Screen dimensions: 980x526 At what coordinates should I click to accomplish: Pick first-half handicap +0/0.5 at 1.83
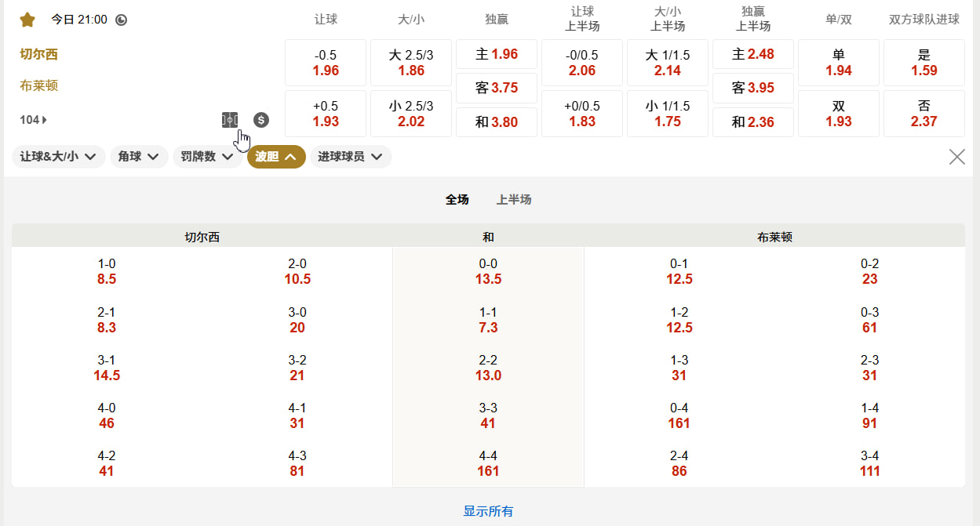(582, 114)
